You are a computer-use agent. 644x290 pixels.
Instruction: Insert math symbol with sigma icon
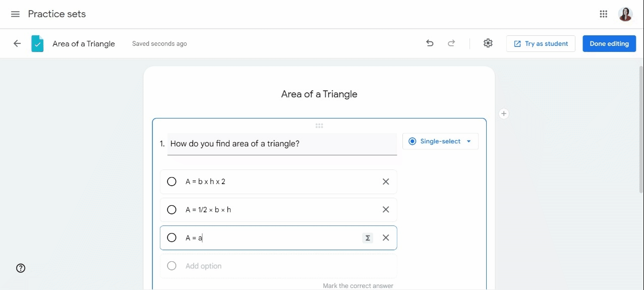(x=368, y=238)
